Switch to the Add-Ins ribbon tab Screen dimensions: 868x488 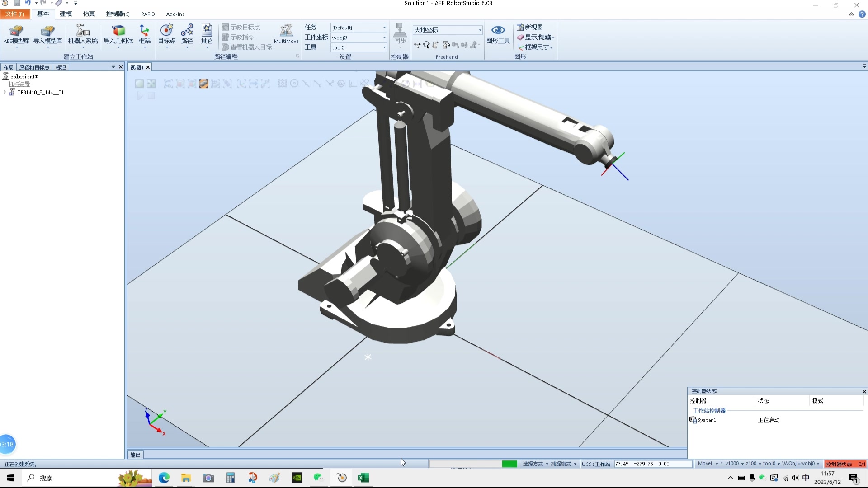pos(175,14)
